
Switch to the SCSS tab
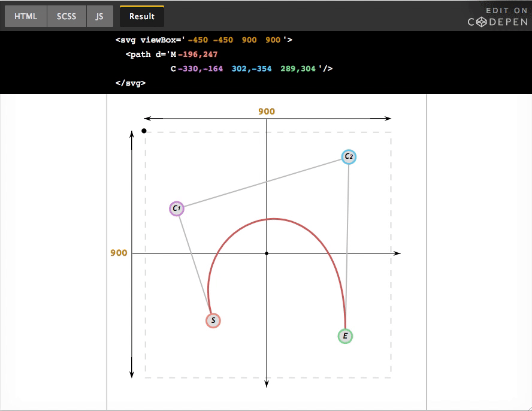click(x=66, y=16)
